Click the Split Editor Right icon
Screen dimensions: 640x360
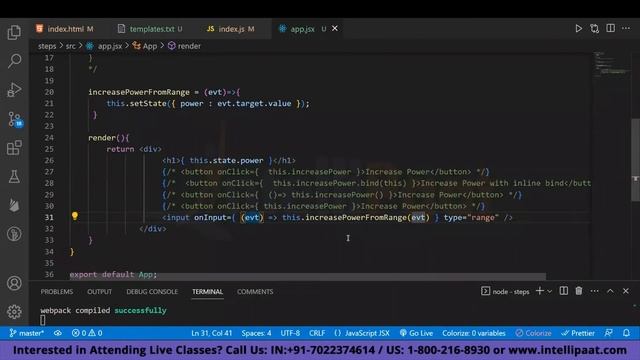point(611,29)
